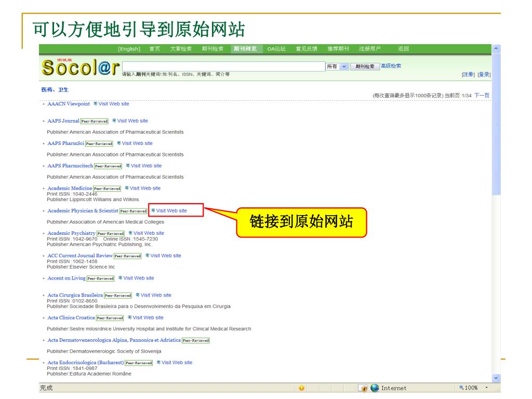Click the vertical scrollbar thumb
The width and height of the screenshot is (532, 399).
(x=496, y=124)
